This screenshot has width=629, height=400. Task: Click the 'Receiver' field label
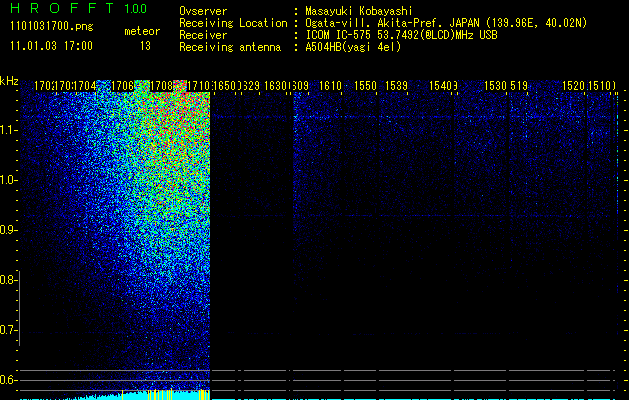203,35
